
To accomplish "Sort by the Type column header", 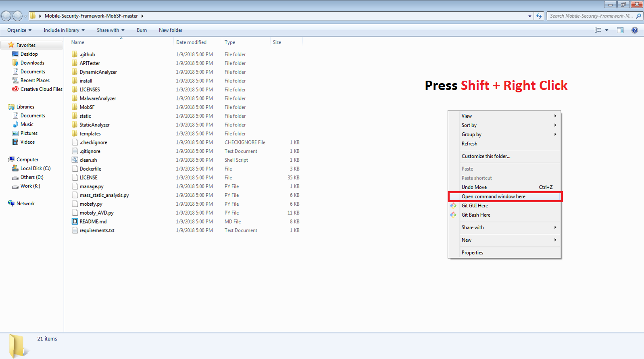I will coord(230,42).
